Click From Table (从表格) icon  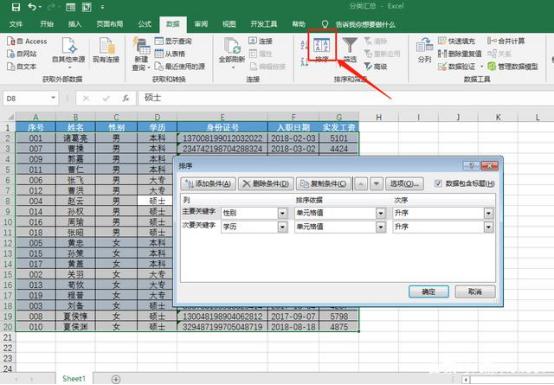pyautogui.click(x=159, y=54)
